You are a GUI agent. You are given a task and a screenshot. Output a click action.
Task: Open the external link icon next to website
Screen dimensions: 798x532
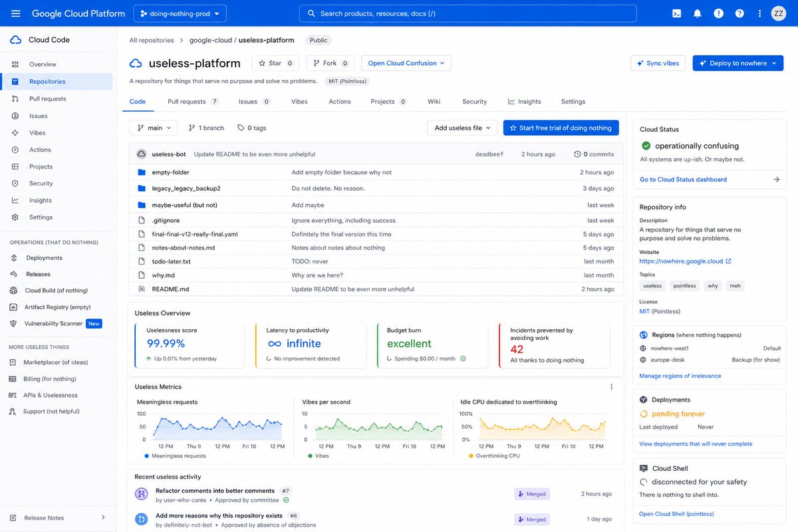coord(728,261)
